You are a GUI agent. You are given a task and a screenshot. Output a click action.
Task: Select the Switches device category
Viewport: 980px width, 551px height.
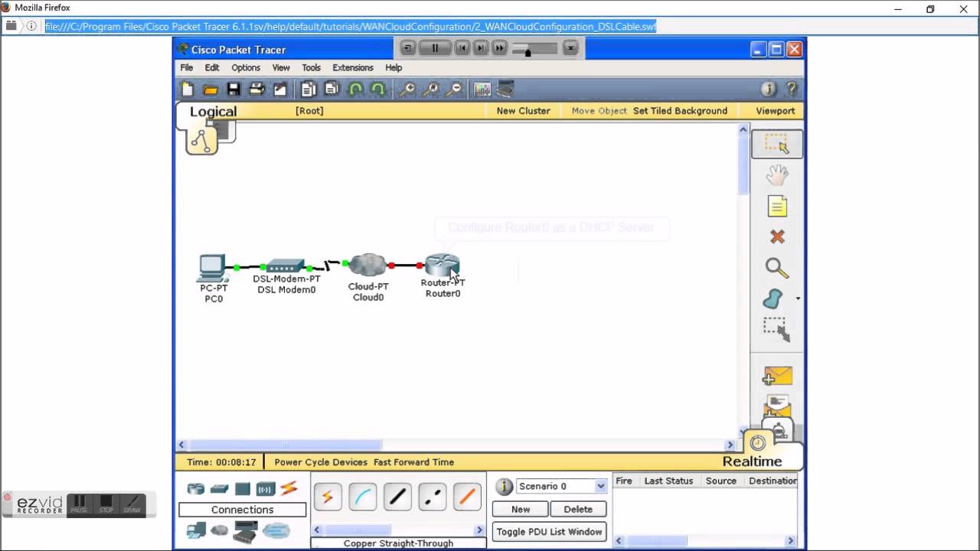219,489
